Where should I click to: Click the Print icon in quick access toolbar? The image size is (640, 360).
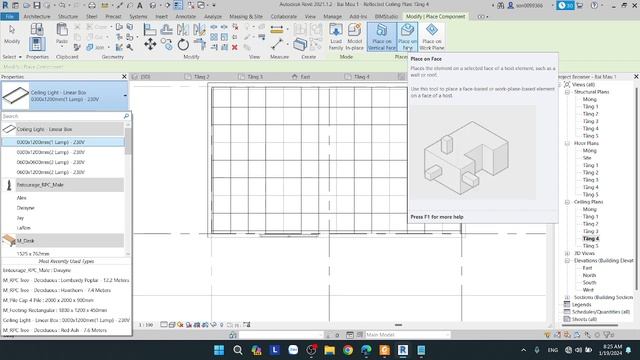[x=92, y=5]
